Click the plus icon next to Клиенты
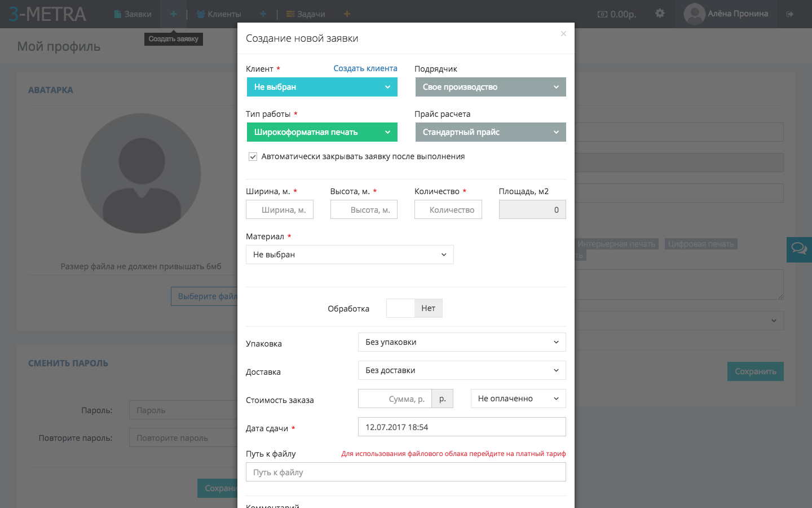This screenshot has width=812, height=508. [x=263, y=14]
